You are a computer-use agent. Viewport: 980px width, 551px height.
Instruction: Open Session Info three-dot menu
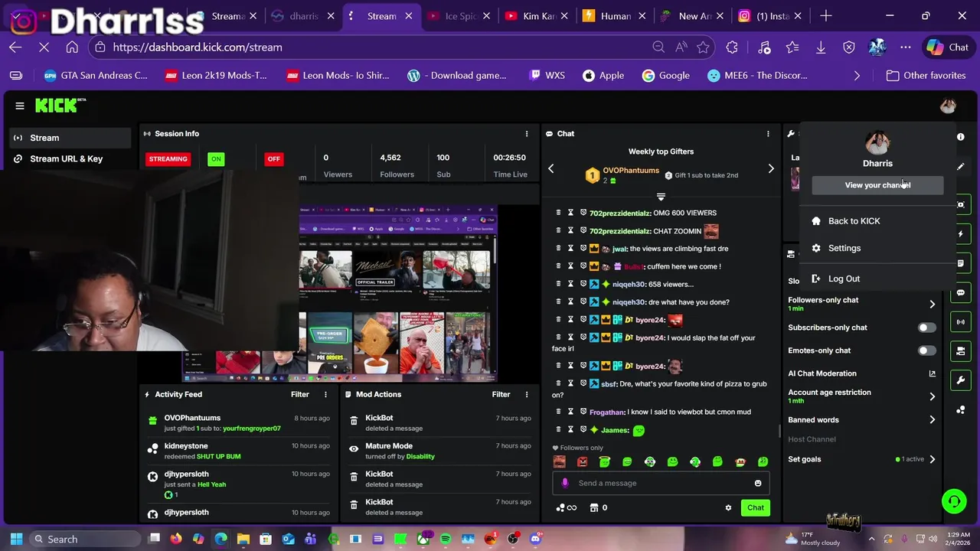point(527,133)
